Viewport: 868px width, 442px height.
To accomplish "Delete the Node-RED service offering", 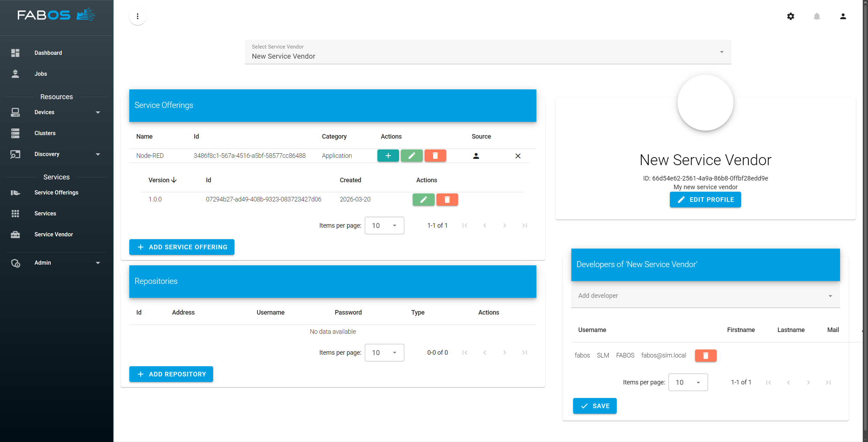I will 435,156.
